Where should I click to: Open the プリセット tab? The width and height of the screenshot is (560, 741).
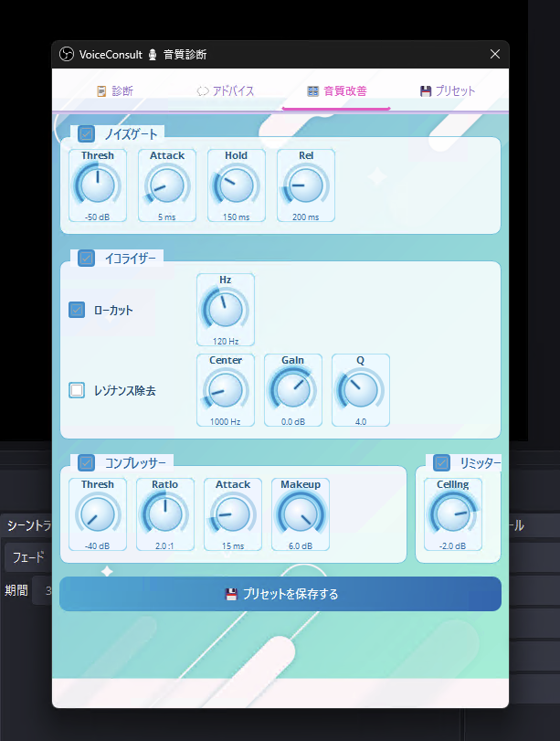click(x=447, y=90)
